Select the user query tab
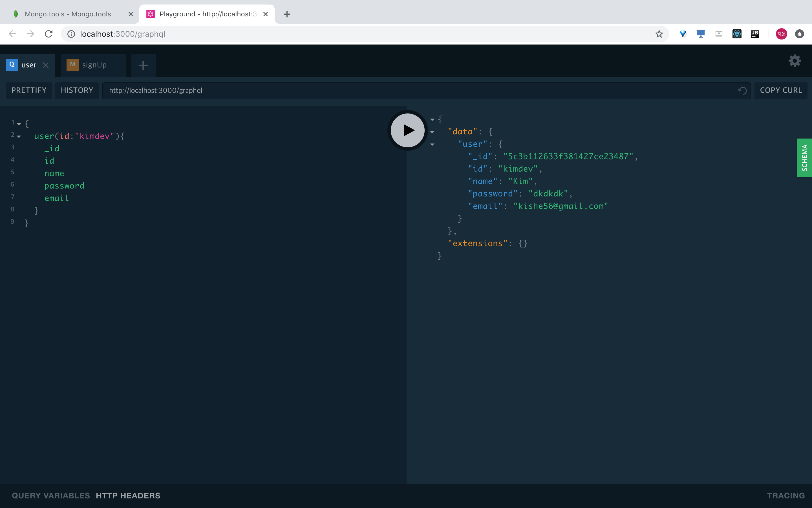Screen dimensions: 812x508 point(28,65)
